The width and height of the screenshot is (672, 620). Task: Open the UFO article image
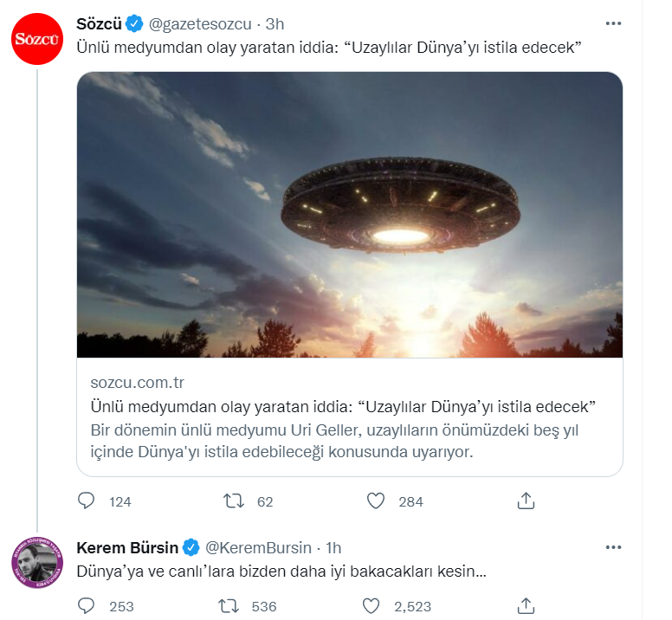[x=350, y=215]
